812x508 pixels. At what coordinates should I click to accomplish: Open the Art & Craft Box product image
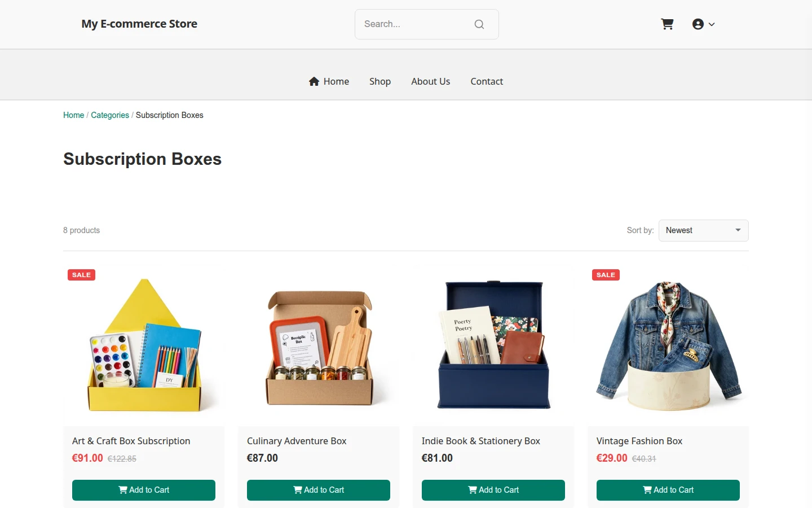[144, 345]
